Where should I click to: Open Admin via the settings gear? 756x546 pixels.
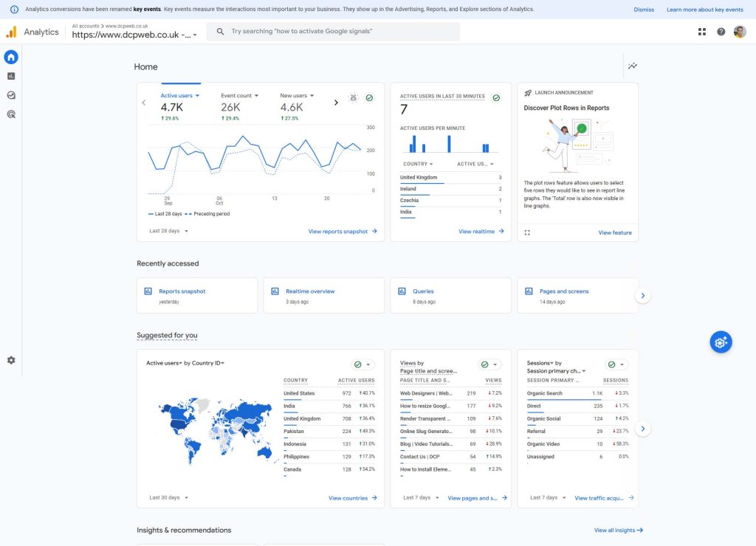(x=10, y=360)
